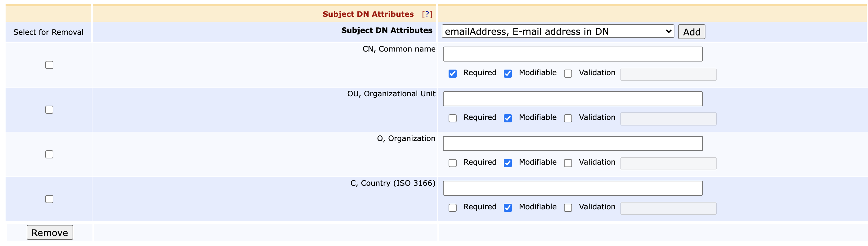The image size is (868, 246).
Task: Click the Remove button
Action: (x=50, y=233)
